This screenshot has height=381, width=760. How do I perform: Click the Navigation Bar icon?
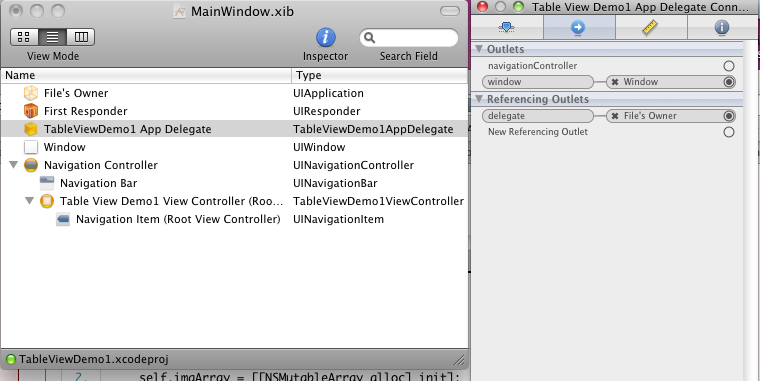tap(47, 183)
